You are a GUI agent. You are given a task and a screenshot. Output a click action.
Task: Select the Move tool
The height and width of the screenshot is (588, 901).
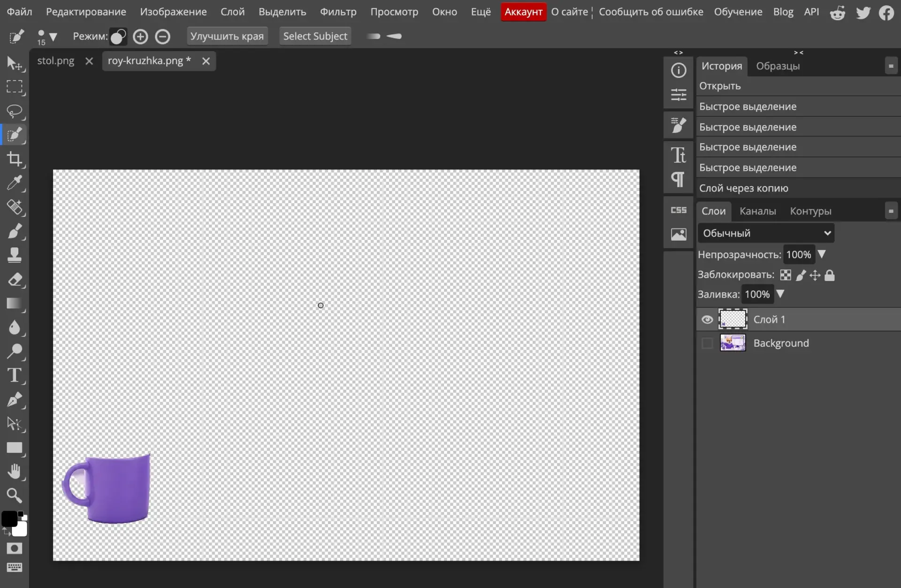coord(15,63)
